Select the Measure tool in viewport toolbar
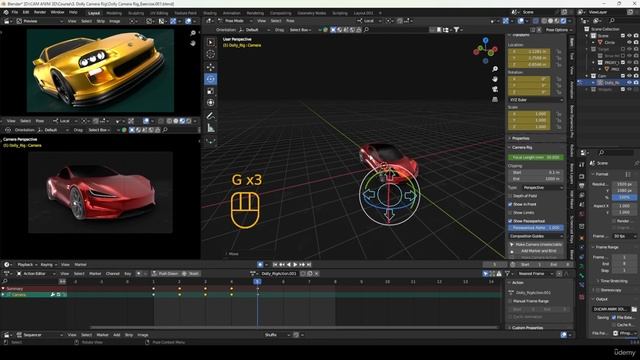 tap(211, 128)
